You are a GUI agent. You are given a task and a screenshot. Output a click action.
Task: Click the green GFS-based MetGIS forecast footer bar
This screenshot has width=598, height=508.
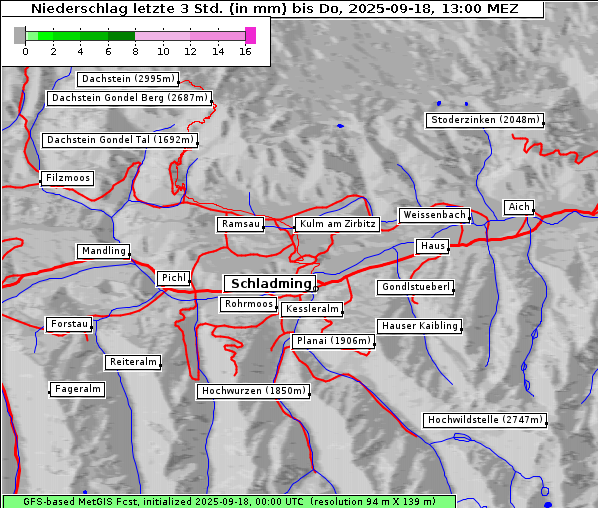(x=229, y=502)
